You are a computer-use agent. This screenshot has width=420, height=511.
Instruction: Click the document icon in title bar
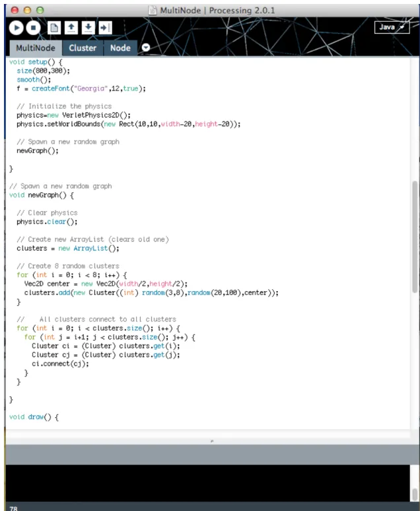tap(153, 11)
